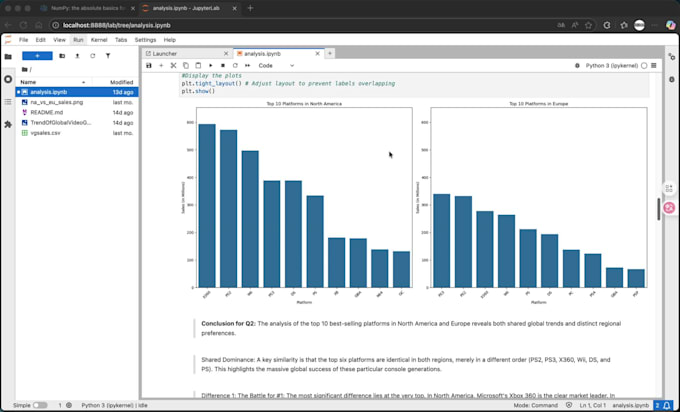
Task: Open the Property Inspector gears icon
Action: [x=672, y=57]
